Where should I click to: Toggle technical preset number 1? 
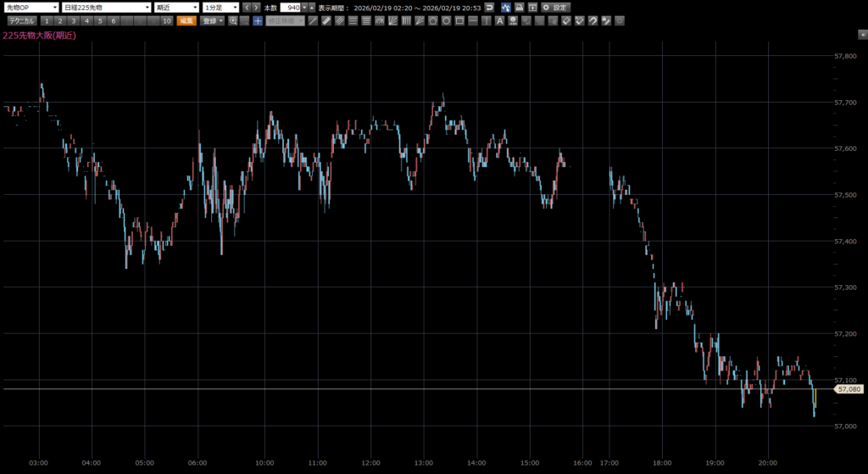47,20
